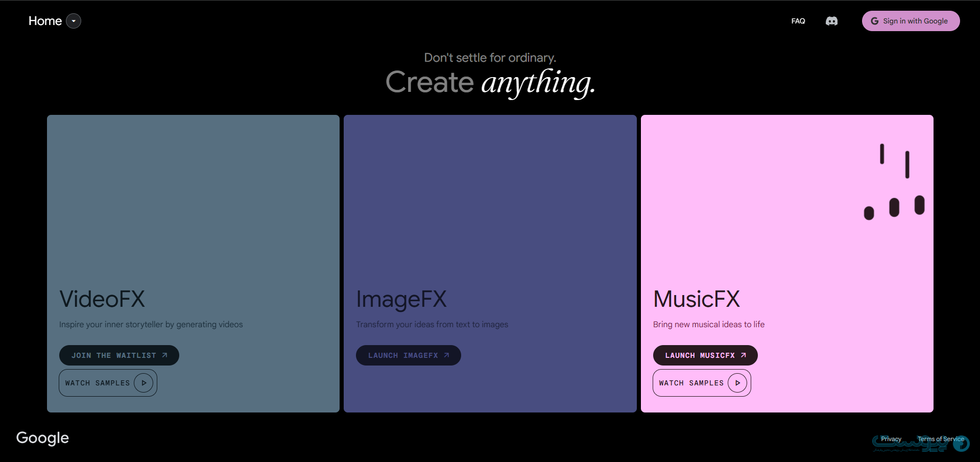Screen dimensions: 980x462
Task: Click the Google G logo in sign-in button
Action: tap(875, 21)
